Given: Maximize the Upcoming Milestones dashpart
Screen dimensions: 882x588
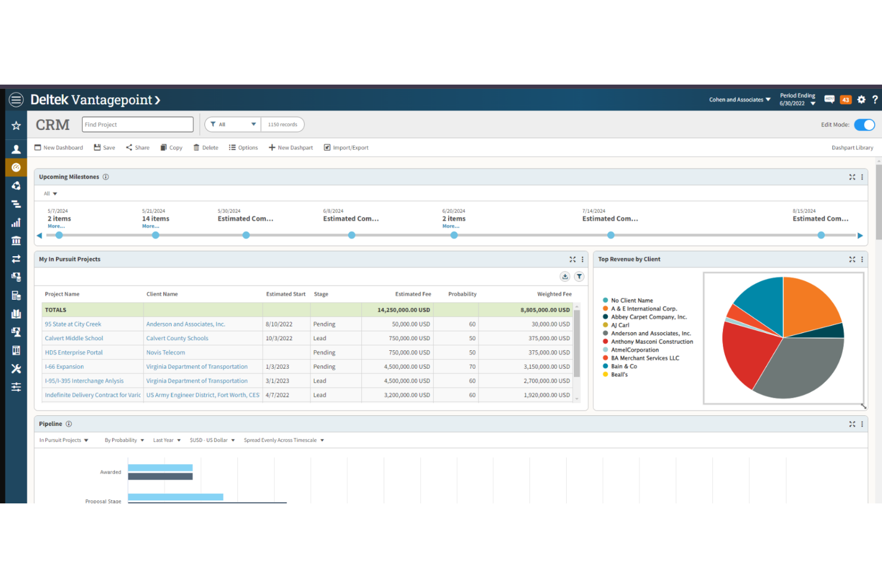Looking at the screenshot, I should tap(852, 177).
